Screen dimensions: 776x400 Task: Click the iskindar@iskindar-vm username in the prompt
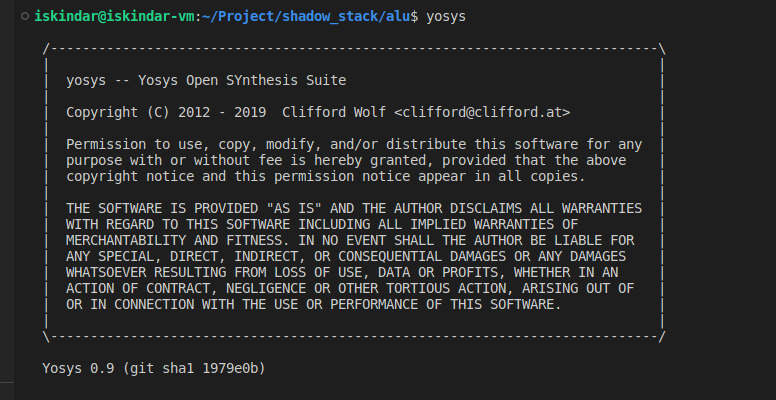pyautogui.click(x=114, y=16)
